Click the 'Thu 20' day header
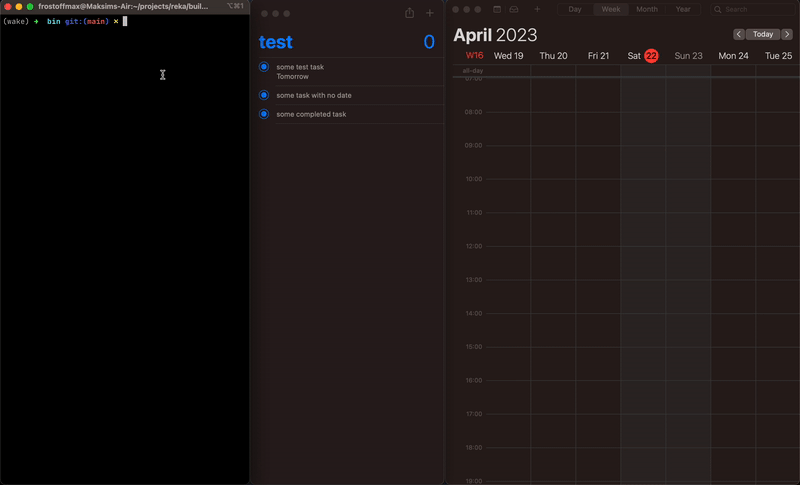 pyautogui.click(x=554, y=56)
